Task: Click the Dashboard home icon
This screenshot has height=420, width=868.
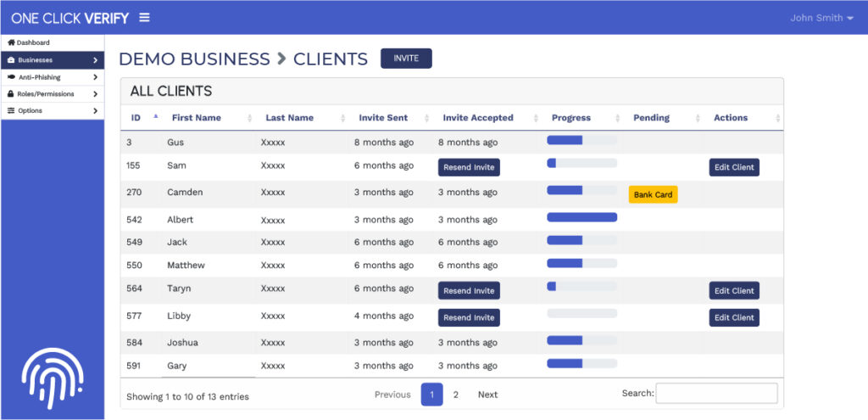Action: pos(11,42)
